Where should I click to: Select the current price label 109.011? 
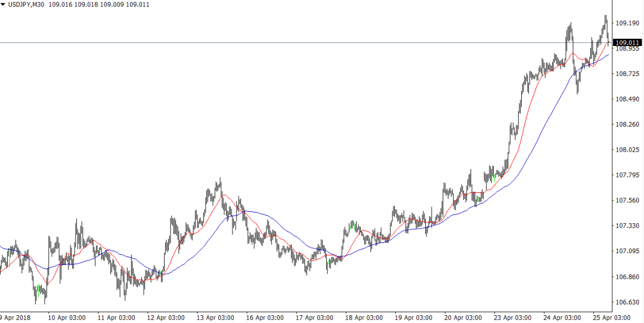pos(627,43)
